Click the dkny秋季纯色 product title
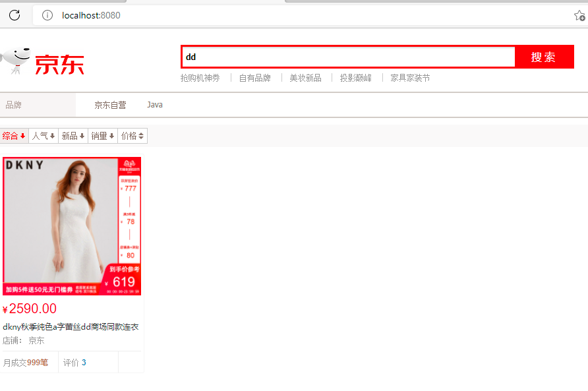 tap(71, 326)
